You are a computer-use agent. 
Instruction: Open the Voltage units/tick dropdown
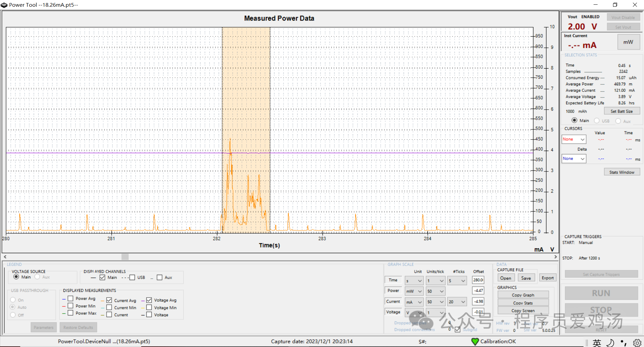[435, 312]
